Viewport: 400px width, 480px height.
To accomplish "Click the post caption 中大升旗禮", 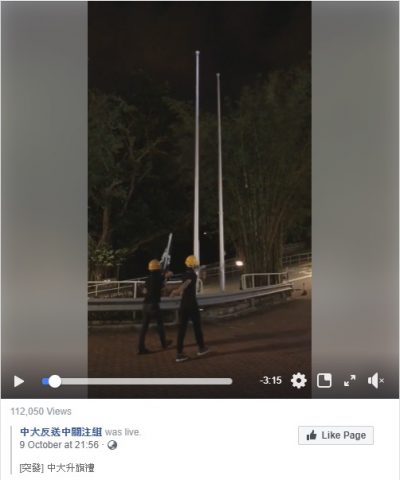I will 71,468.
